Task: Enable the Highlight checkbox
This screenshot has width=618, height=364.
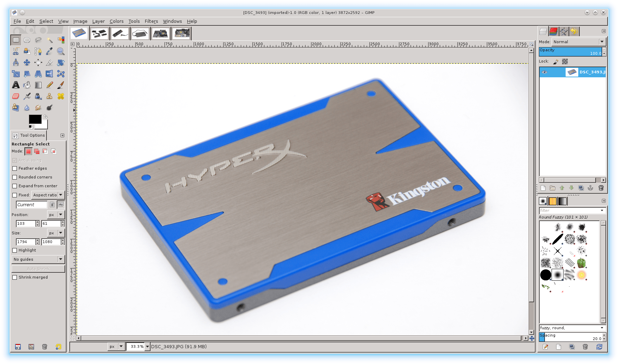Action: click(15, 251)
